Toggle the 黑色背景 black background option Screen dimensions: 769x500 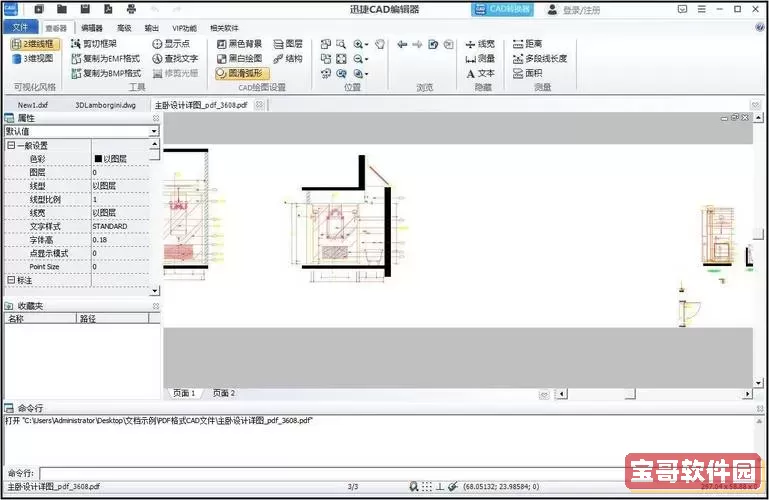[x=239, y=44]
